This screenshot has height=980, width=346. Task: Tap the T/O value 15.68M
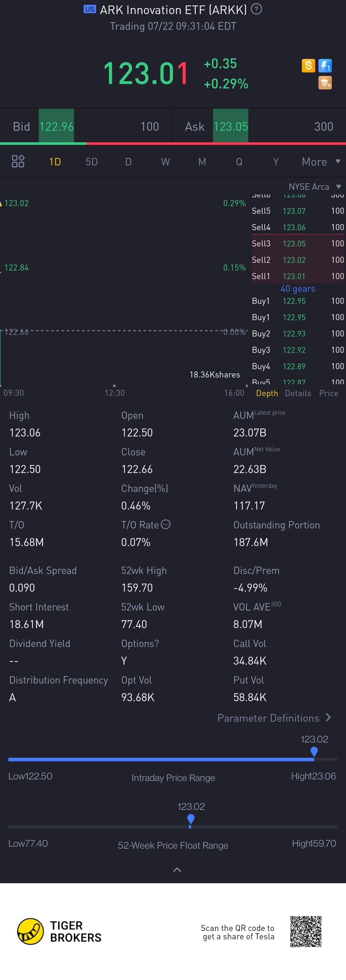26,542
